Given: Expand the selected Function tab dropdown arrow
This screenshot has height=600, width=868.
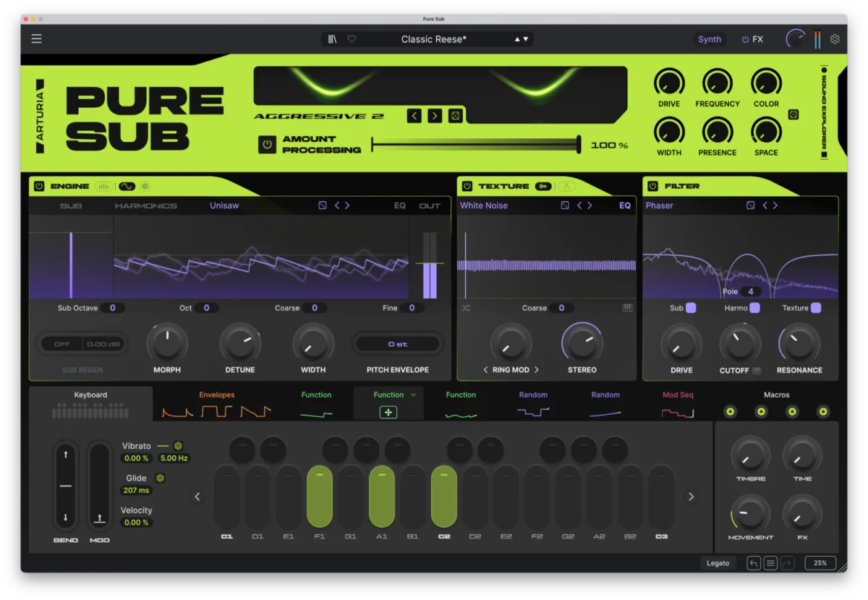Looking at the screenshot, I should click(414, 394).
